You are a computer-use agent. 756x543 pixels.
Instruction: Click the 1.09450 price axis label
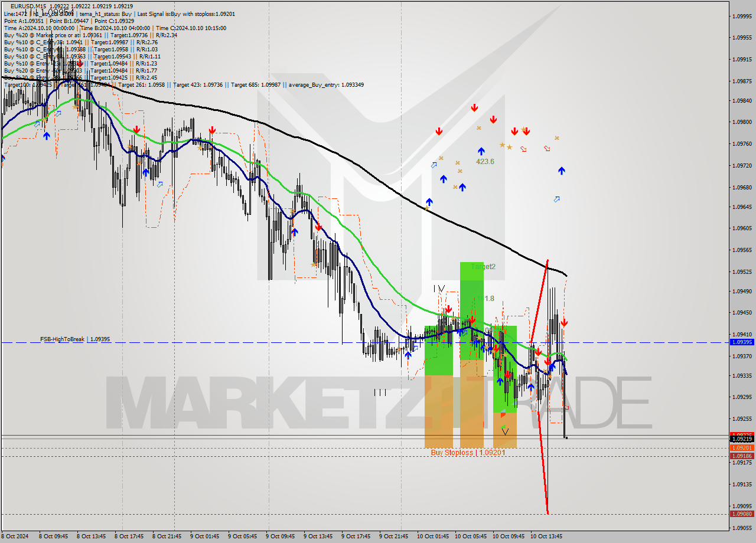[742, 313]
